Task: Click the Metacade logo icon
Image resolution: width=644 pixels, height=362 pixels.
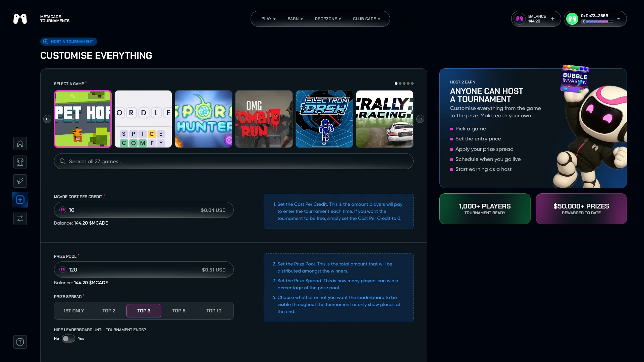Action: click(x=20, y=19)
